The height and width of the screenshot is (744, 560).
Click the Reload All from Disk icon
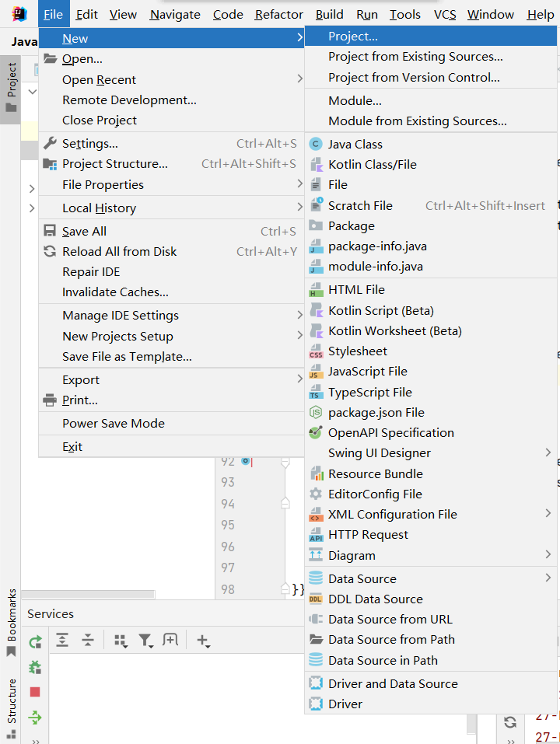50,251
